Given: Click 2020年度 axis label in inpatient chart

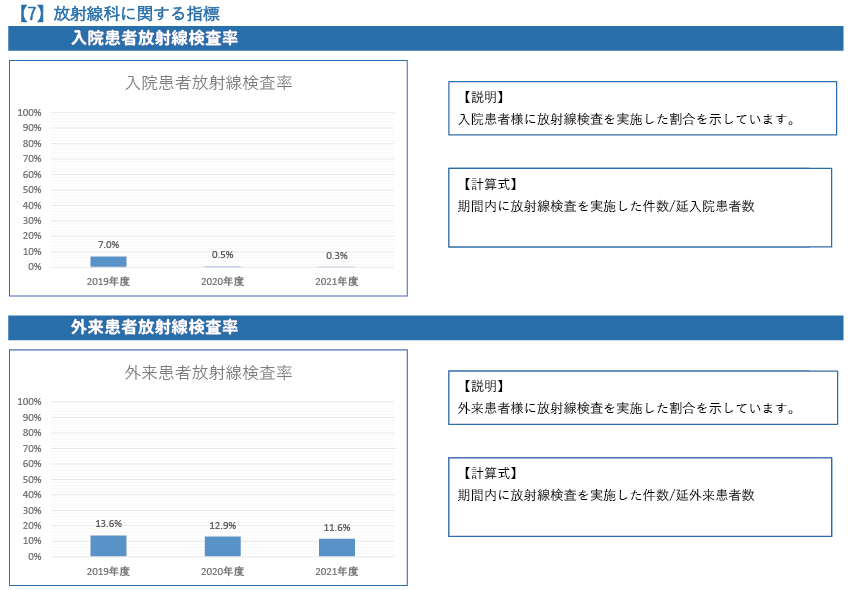Looking at the screenshot, I should tap(222, 282).
